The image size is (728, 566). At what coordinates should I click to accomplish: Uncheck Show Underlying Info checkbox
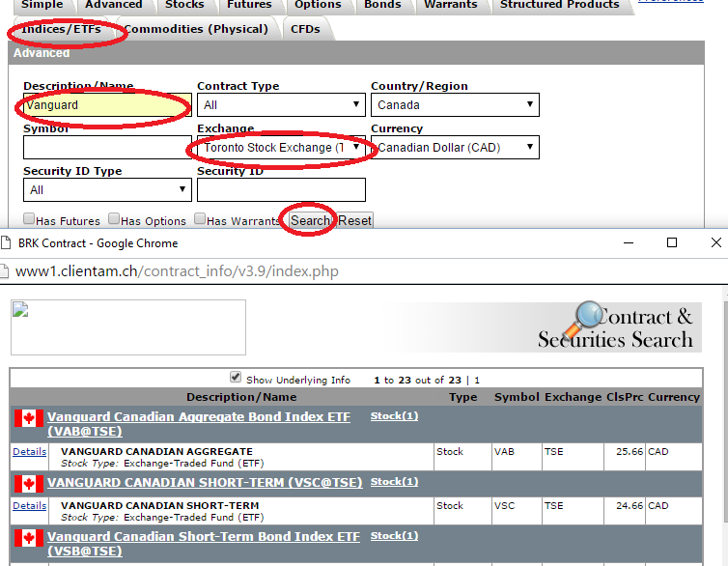(236, 378)
